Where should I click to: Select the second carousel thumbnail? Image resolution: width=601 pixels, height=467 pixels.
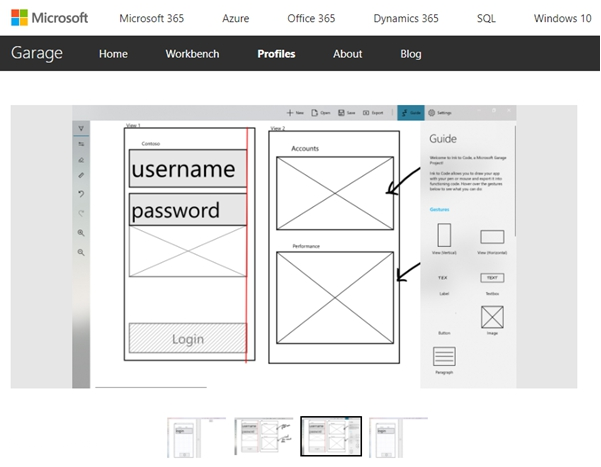tap(263, 437)
